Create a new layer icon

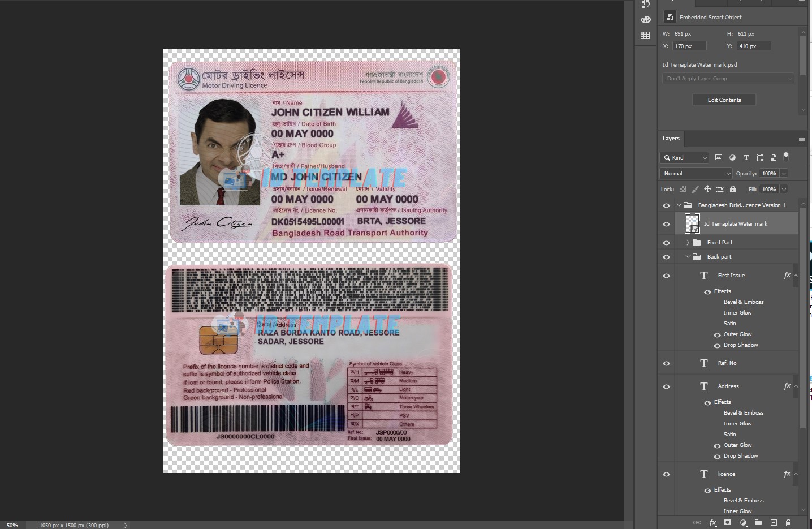(774, 523)
